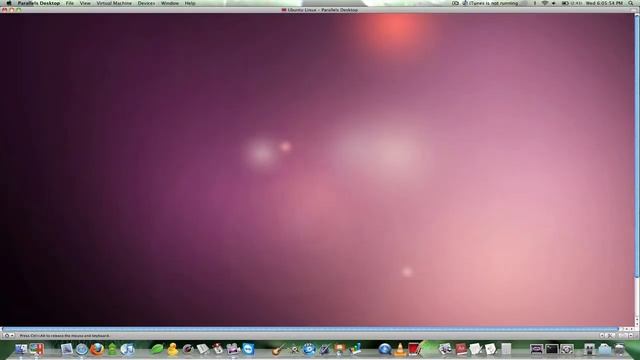
Task: Open the gear dropdown in Parallels status bar
Action: (x=8, y=336)
